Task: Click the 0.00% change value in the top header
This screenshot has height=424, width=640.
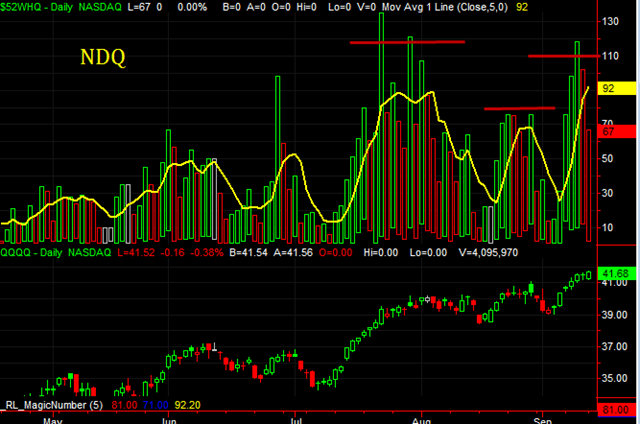Action: tap(192, 7)
